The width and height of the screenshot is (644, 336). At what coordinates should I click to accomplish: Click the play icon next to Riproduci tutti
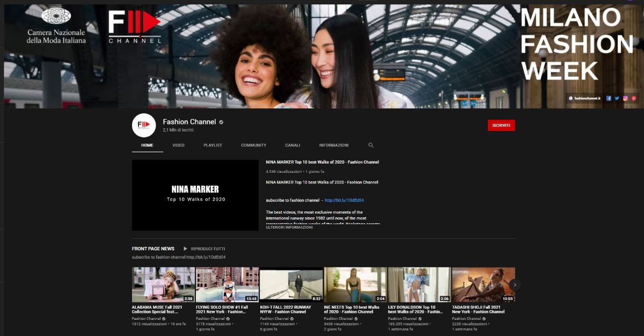[x=185, y=249]
